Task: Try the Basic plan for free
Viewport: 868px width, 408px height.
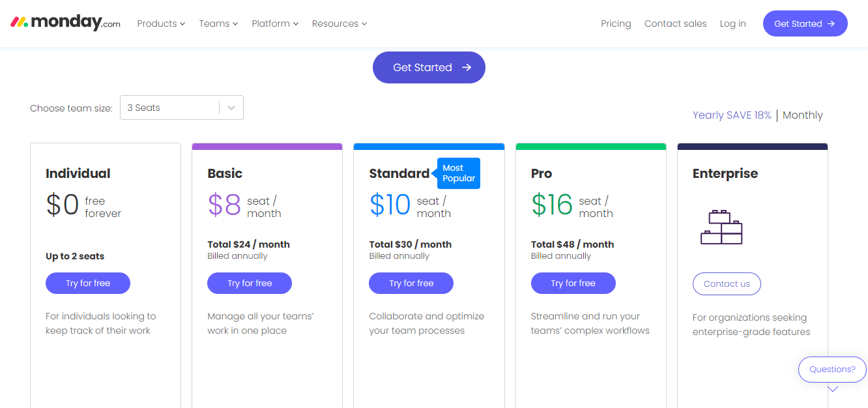Action: [250, 284]
